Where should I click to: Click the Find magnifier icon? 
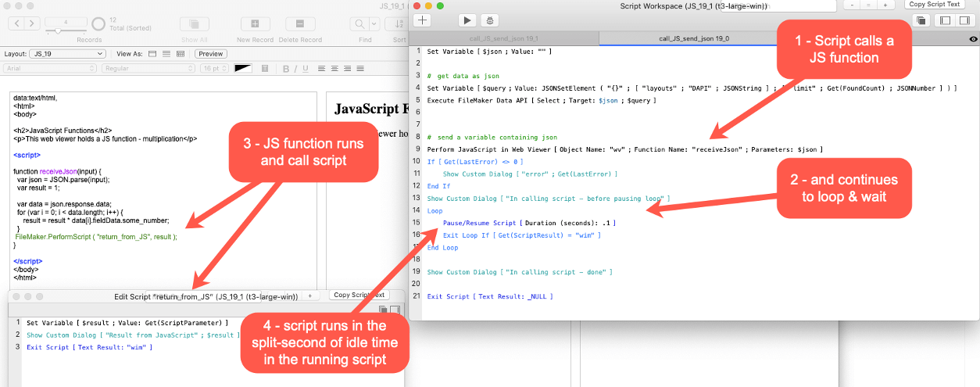click(359, 23)
